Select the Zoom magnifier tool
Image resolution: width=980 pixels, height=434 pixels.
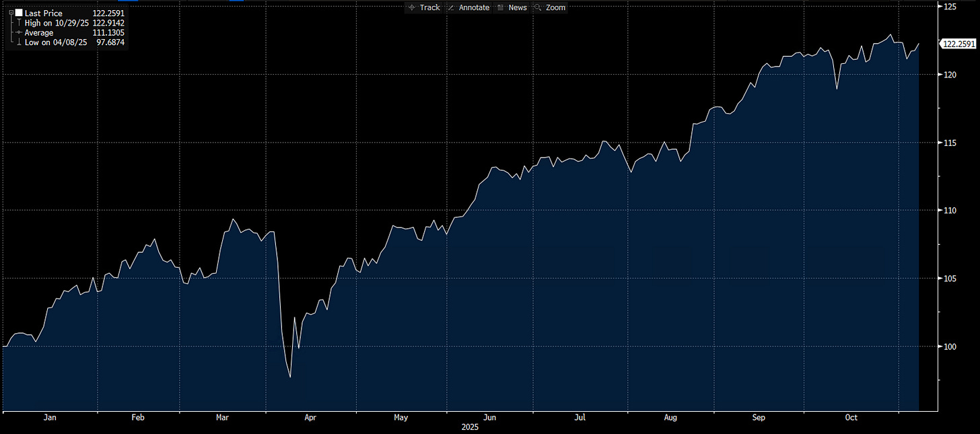[550, 7]
